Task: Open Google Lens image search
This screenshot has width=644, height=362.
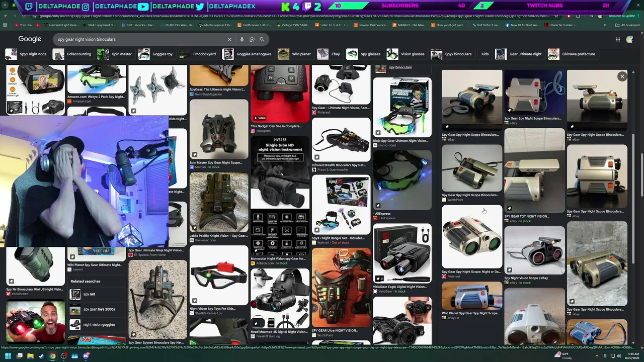Action: click(x=252, y=39)
